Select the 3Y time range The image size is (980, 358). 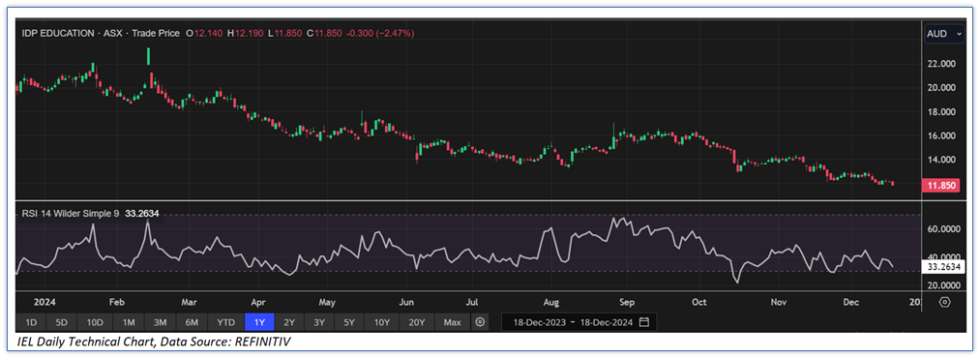coord(319,322)
